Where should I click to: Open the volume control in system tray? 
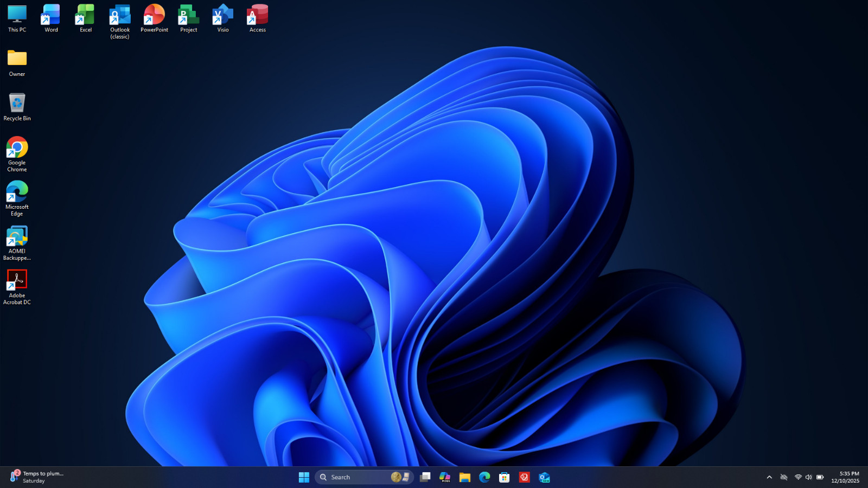[x=809, y=477]
